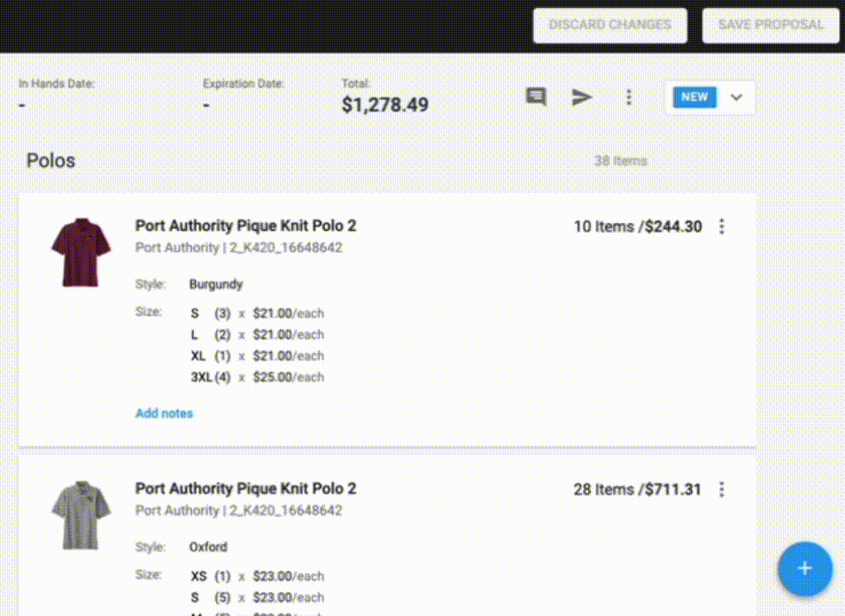This screenshot has height=616, width=845.
Task: Click the DISCARD CHANGES button
Action: 609,25
